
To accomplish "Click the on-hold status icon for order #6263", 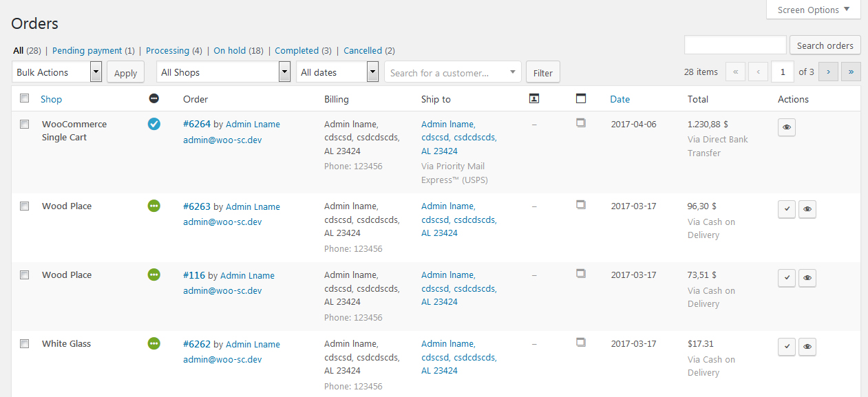I will click(154, 206).
